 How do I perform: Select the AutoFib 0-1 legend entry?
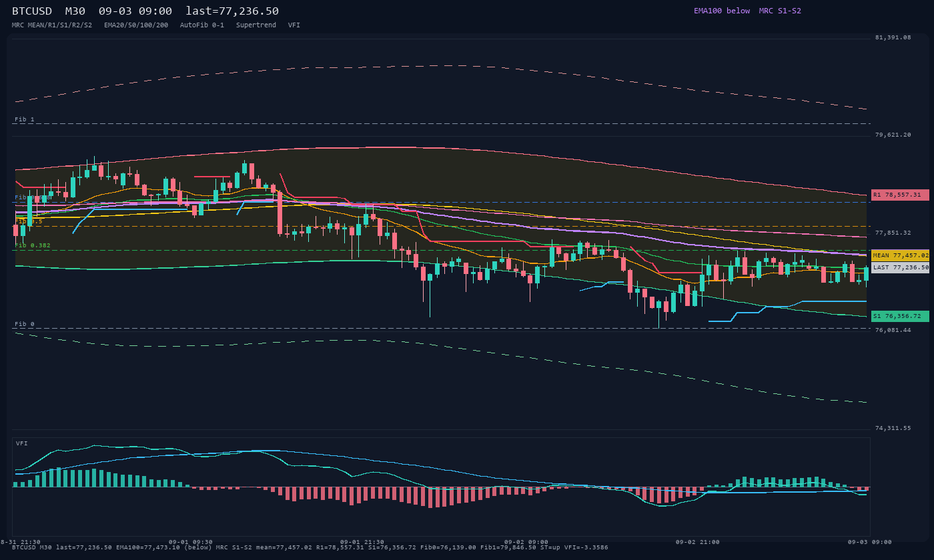point(202,25)
